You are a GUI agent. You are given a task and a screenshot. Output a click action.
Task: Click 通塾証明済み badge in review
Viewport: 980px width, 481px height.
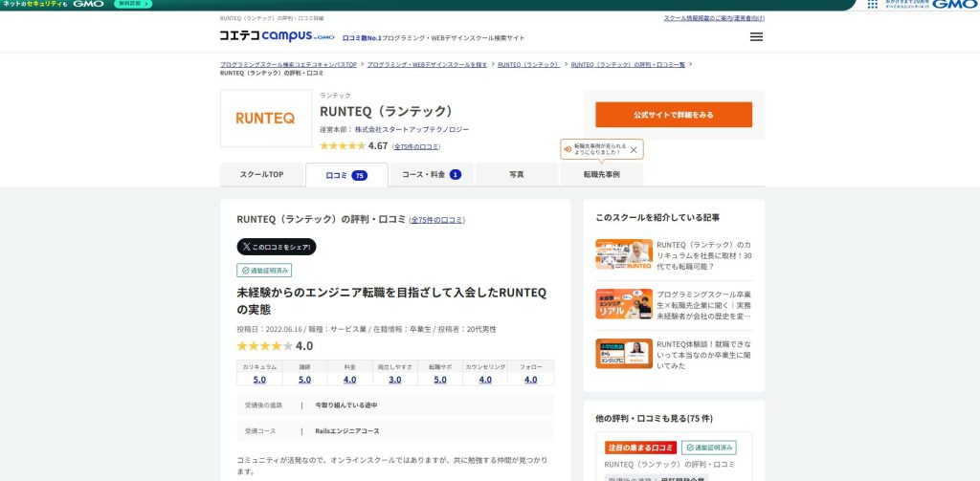(264, 271)
